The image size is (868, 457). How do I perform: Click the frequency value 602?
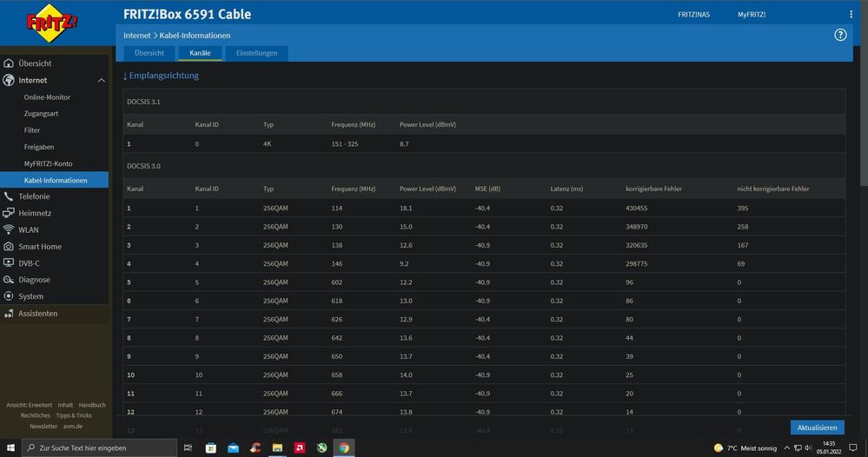(x=336, y=282)
